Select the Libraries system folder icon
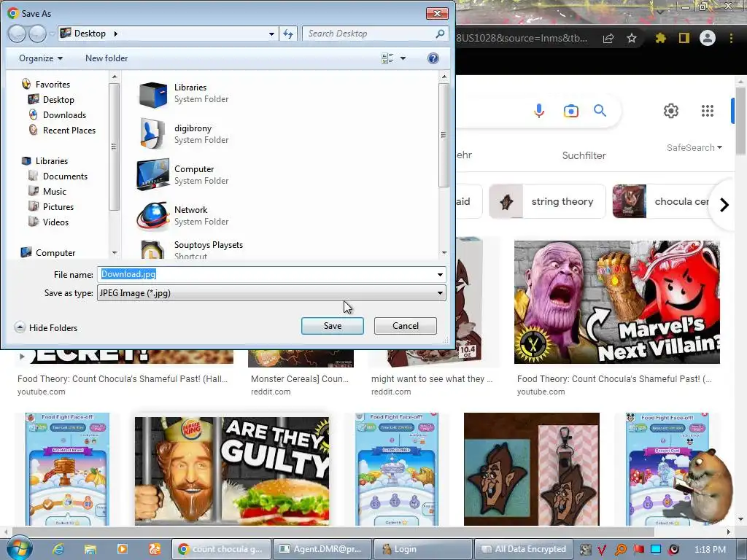 pyautogui.click(x=153, y=93)
